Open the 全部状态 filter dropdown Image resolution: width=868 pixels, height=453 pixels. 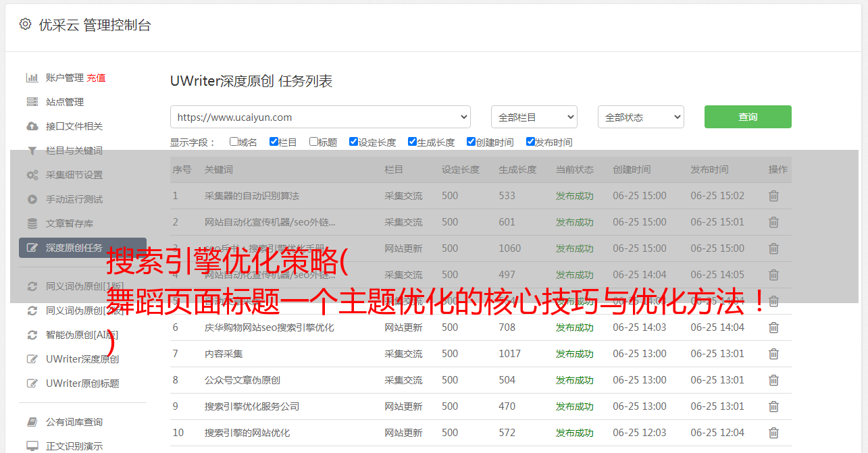(x=640, y=117)
